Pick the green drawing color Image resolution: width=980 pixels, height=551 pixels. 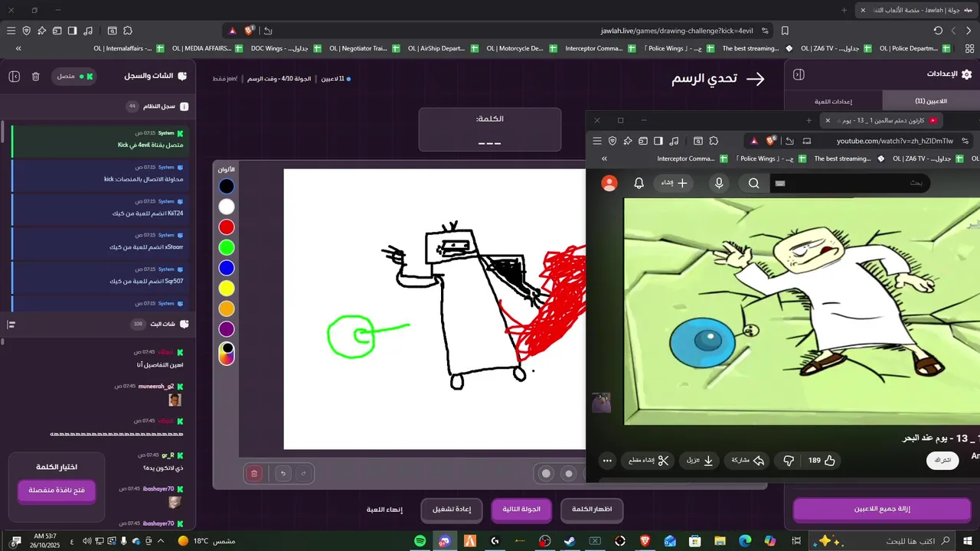coord(227,247)
